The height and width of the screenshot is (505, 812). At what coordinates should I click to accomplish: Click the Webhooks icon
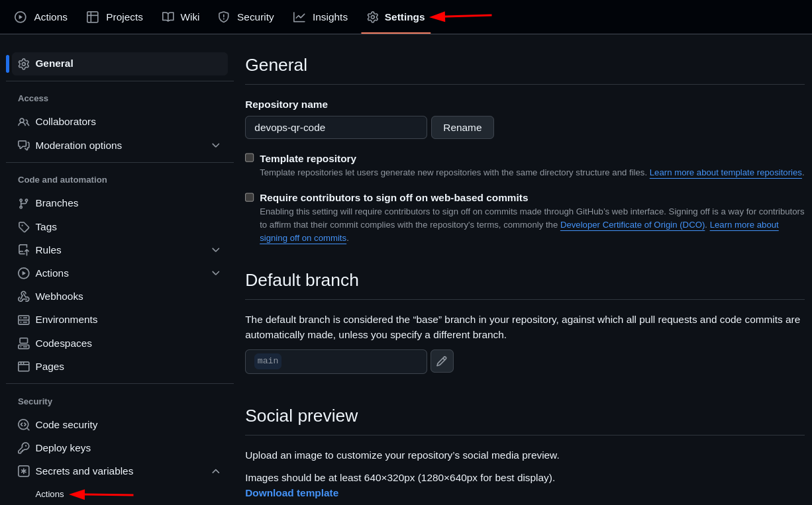(24, 297)
